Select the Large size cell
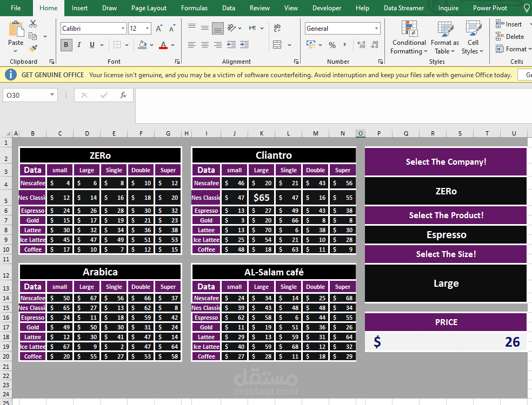The image size is (532, 405). tap(445, 283)
